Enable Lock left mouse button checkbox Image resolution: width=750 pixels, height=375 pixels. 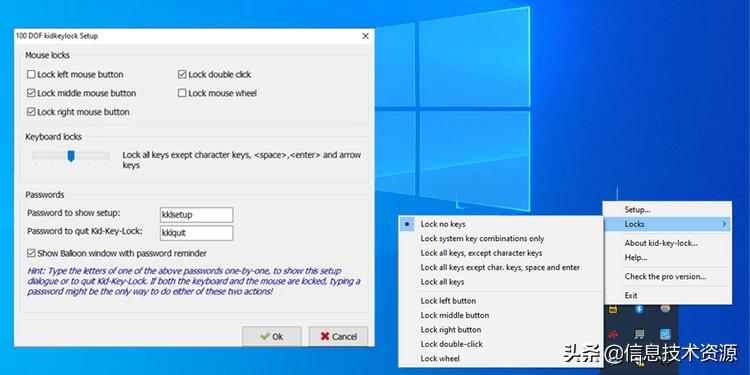pos(31,74)
